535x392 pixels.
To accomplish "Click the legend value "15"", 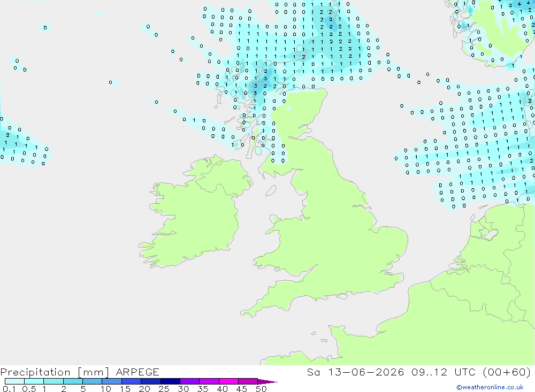I will [125, 389].
